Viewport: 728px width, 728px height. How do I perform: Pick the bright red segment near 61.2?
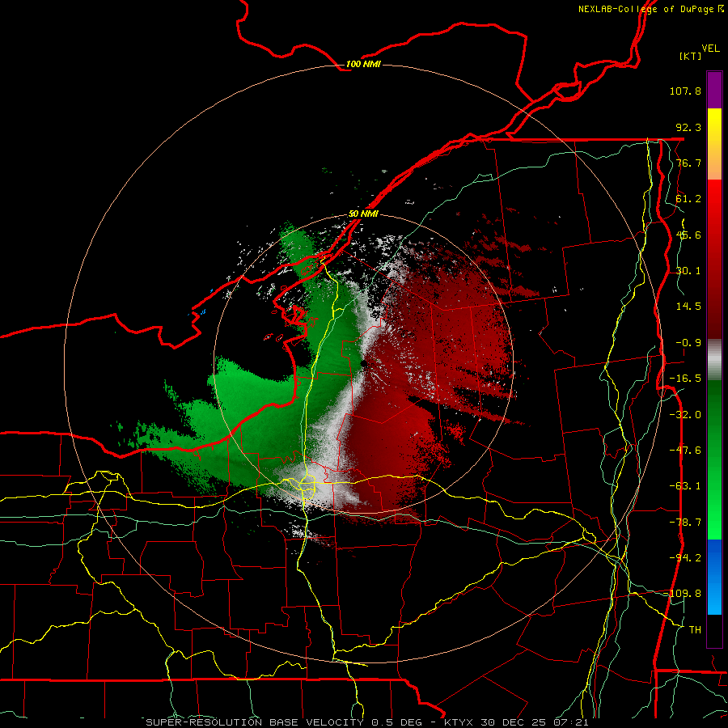[x=714, y=199]
